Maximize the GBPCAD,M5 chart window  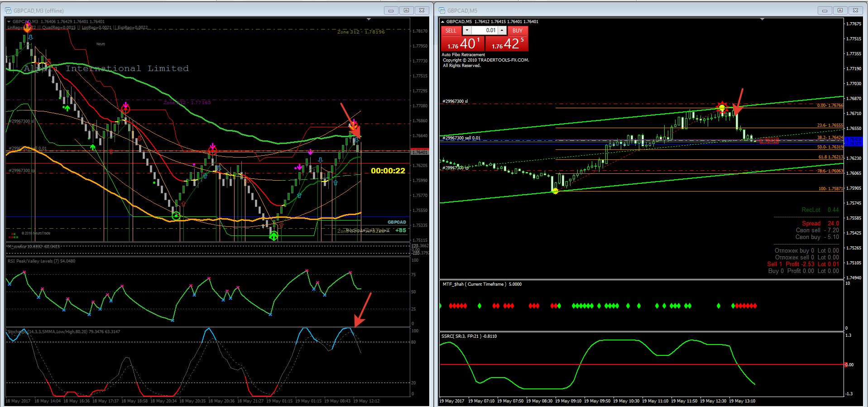point(840,10)
